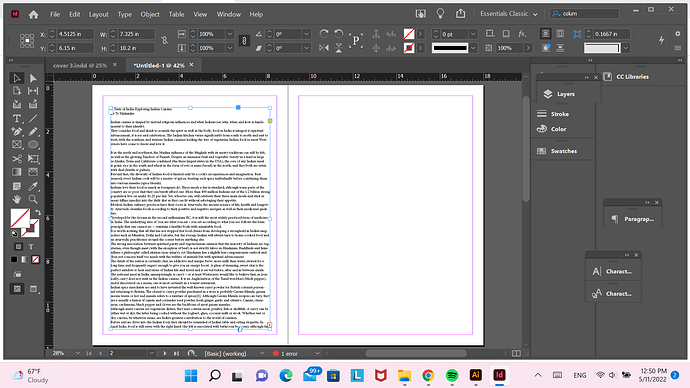Choose the Scissors tool
690x388 pixels.
(x=17, y=159)
